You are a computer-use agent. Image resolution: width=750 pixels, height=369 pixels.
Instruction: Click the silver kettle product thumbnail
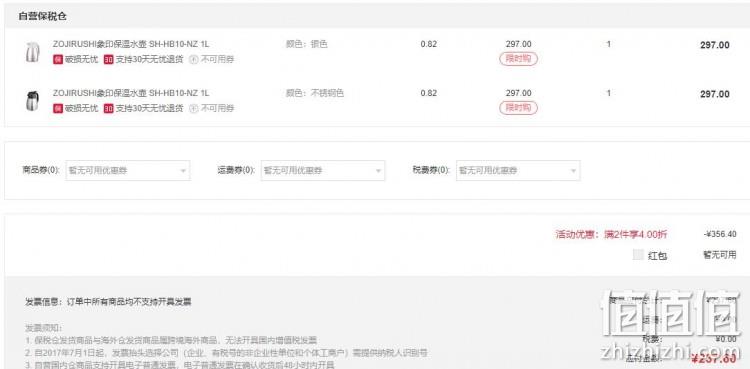pos(33,52)
